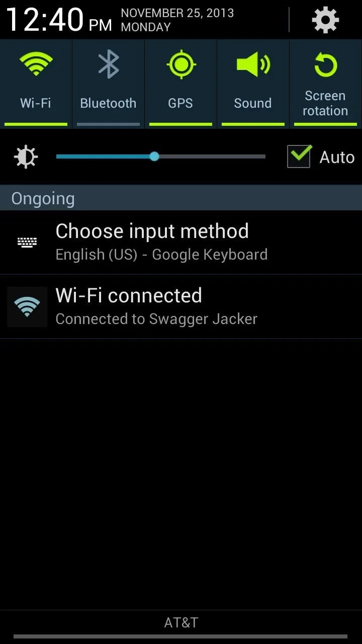362x644 pixels.
Task: Click the notification panel bottom handle
Action: [180, 636]
